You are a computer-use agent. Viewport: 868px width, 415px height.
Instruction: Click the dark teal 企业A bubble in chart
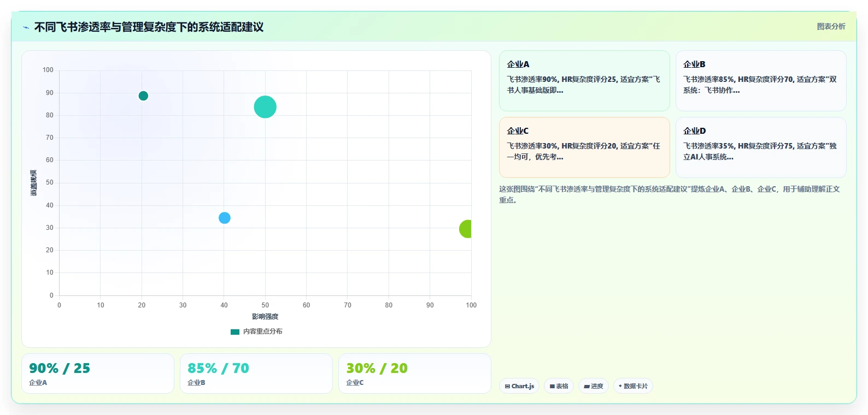(143, 96)
